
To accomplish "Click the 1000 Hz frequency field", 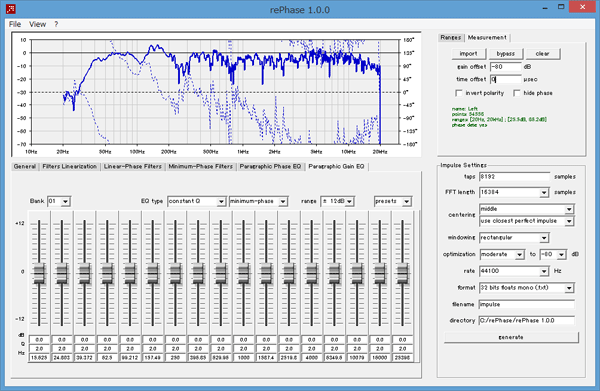I will pos(243,358).
